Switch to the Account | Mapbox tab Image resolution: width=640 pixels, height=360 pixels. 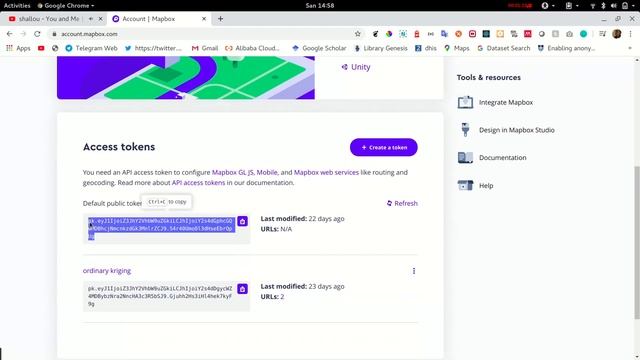149,19
